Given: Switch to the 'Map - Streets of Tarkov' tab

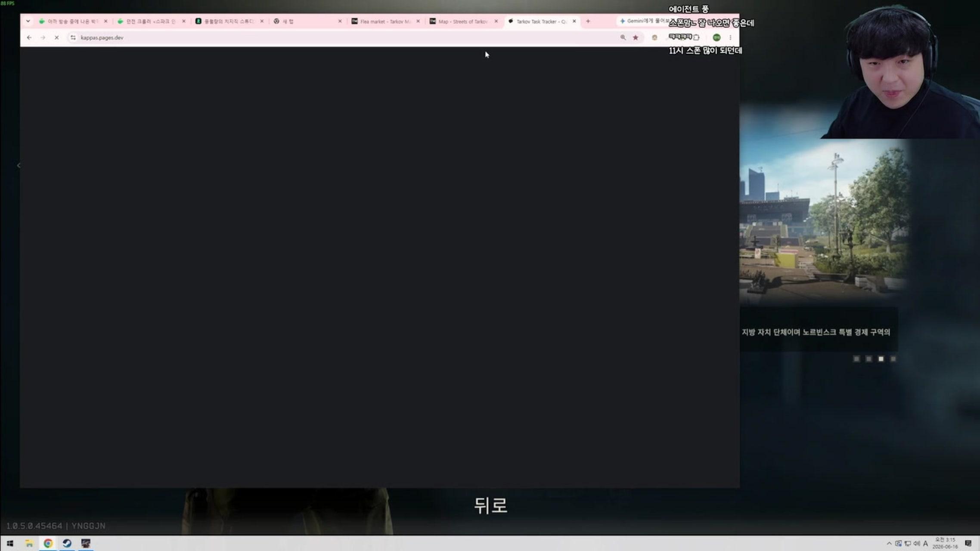Looking at the screenshot, I should click(463, 21).
